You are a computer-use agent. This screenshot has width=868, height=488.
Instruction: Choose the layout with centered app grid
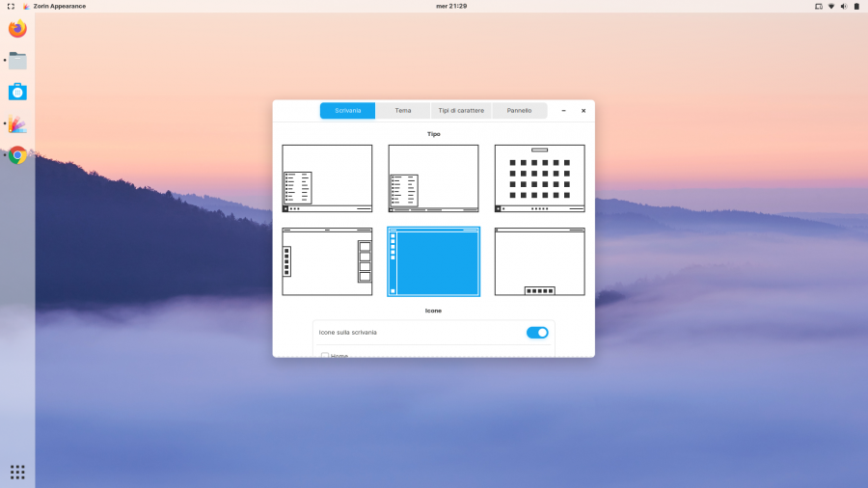pos(539,177)
